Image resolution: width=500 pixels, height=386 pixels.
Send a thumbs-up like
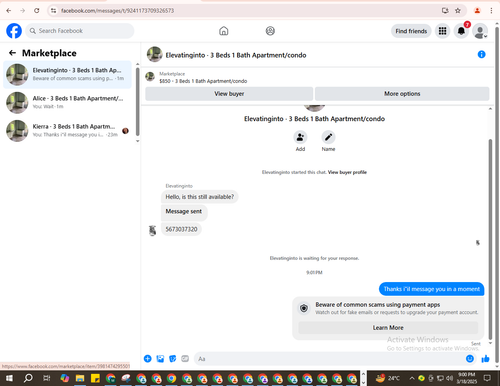tap(485, 359)
